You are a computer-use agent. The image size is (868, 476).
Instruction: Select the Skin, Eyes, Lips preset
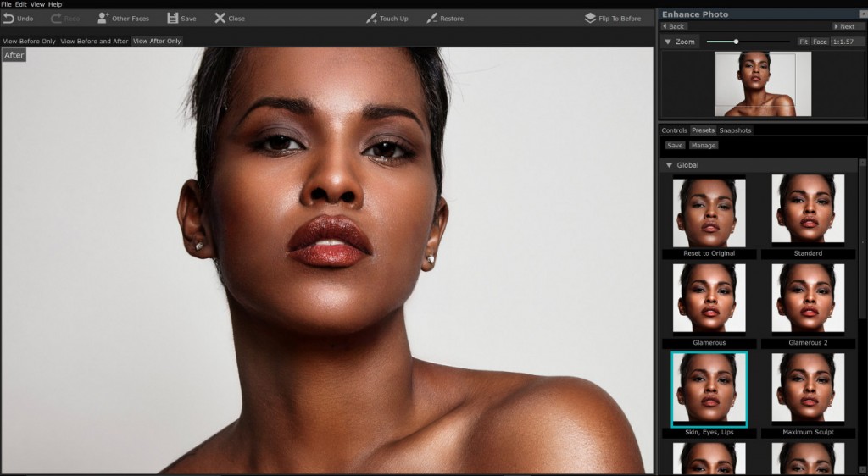click(x=709, y=390)
